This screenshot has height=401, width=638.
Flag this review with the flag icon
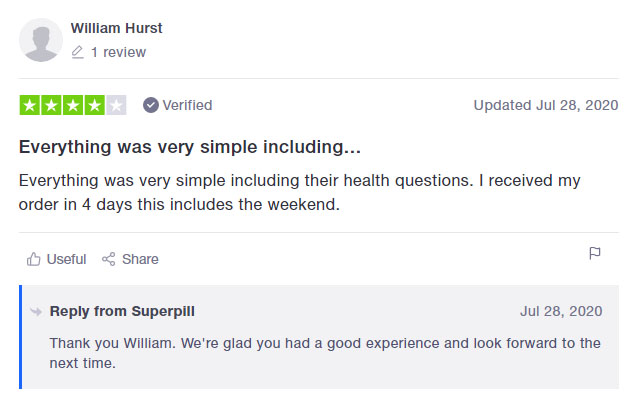(x=595, y=254)
